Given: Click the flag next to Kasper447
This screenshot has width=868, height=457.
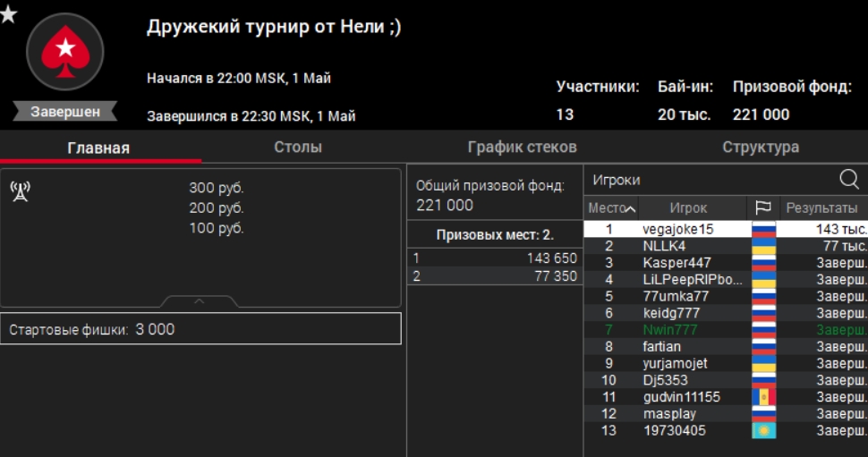Looking at the screenshot, I should [764, 263].
